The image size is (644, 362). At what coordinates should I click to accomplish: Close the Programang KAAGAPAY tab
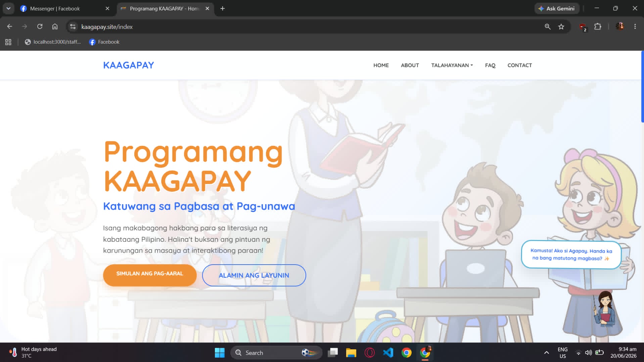point(207,8)
